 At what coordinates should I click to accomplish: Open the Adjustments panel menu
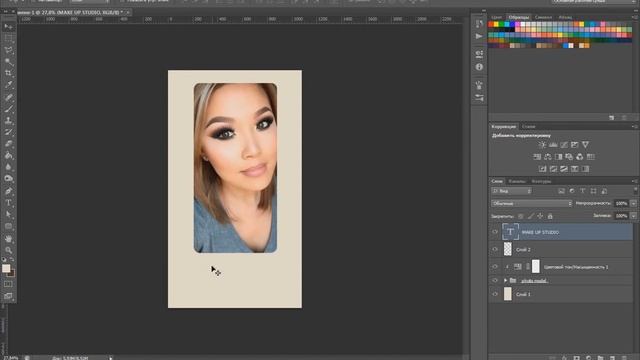(x=634, y=127)
